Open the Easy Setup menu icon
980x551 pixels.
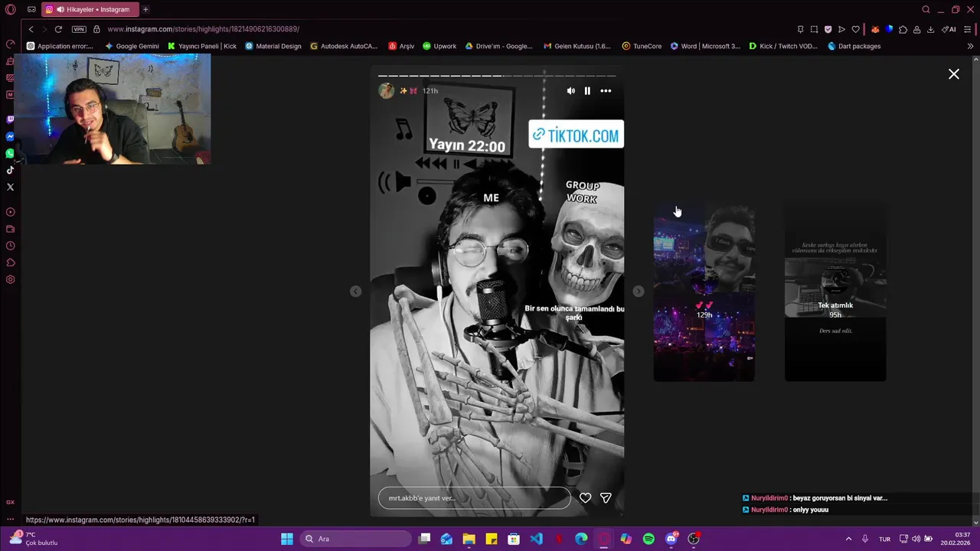(x=969, y=29)
